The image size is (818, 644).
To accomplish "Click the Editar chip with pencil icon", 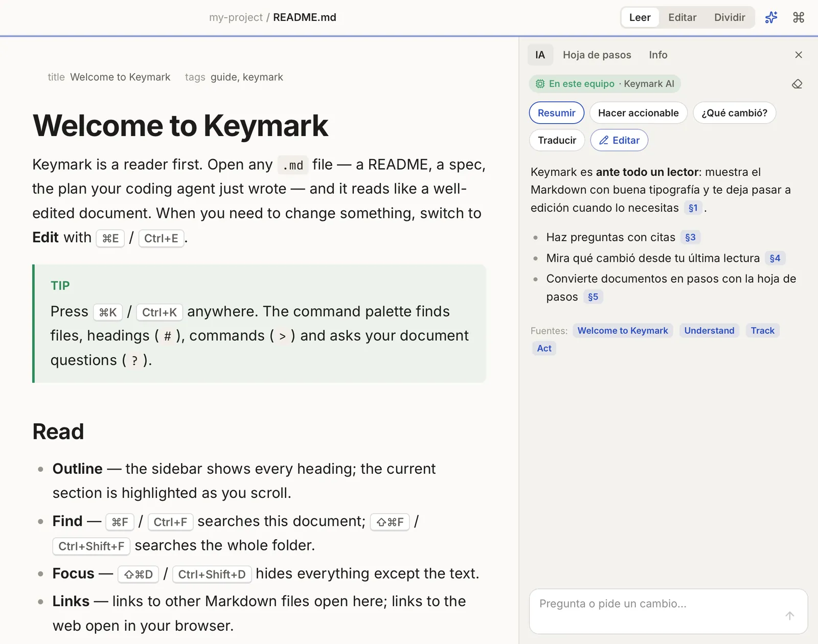I will [x=619, y=140].
